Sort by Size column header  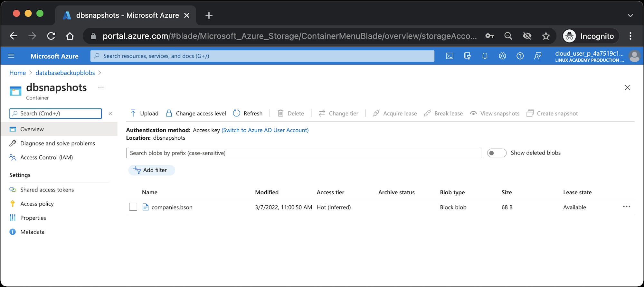[x=507, y=192]
